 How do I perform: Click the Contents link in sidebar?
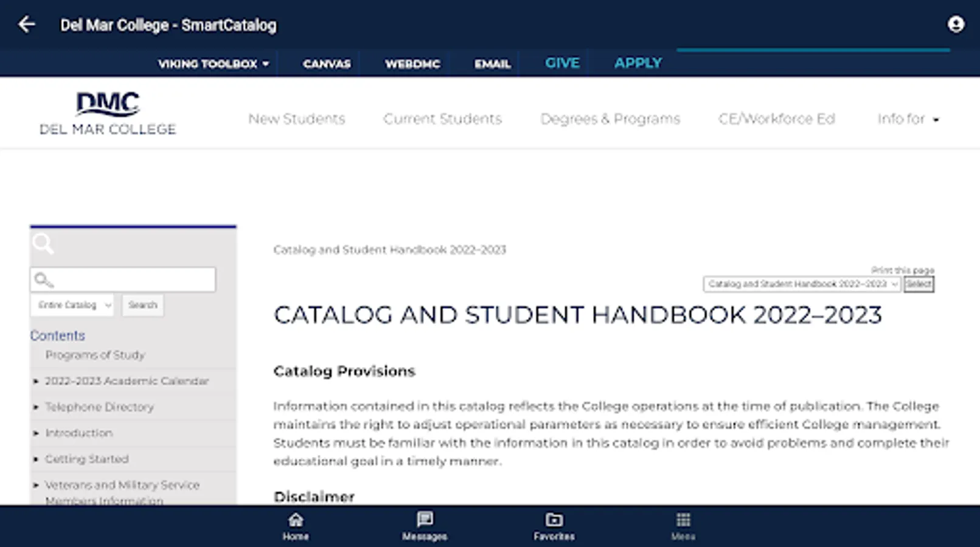(58, 335)
